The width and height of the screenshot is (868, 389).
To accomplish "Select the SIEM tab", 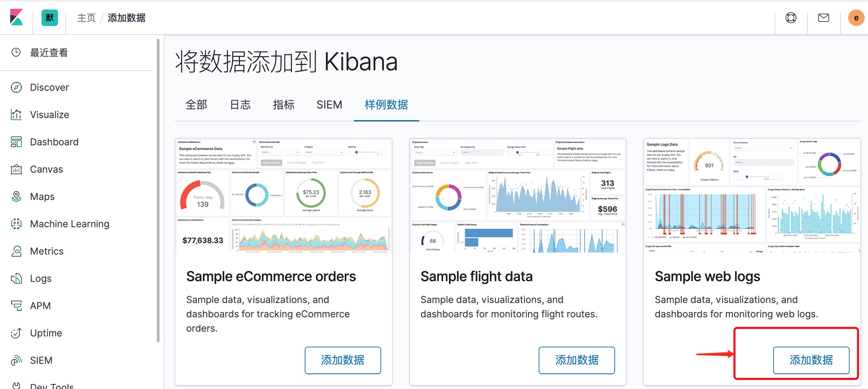I will point(329,105).
